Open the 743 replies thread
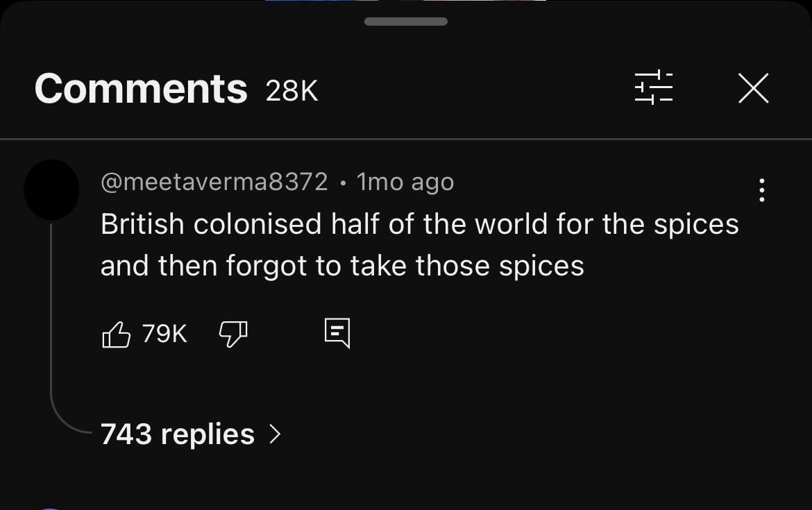Viewport: 812px width, 510px height. click(x=178, y=434)
